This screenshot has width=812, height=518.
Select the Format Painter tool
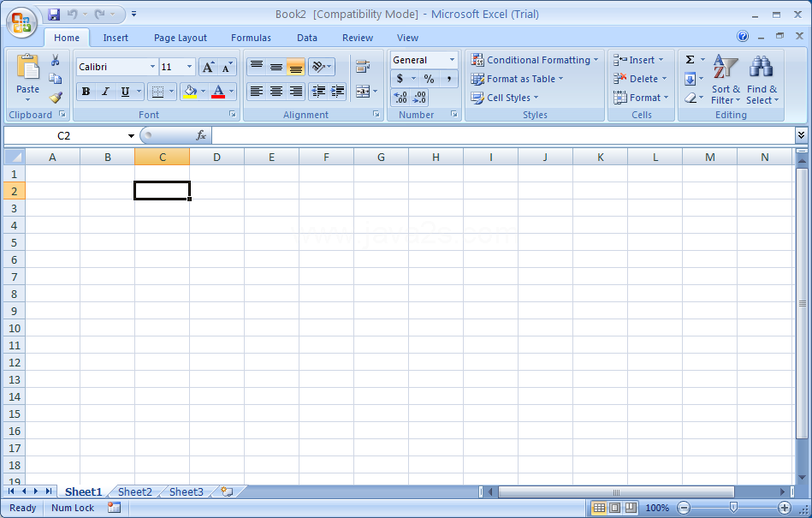[56, 98]
